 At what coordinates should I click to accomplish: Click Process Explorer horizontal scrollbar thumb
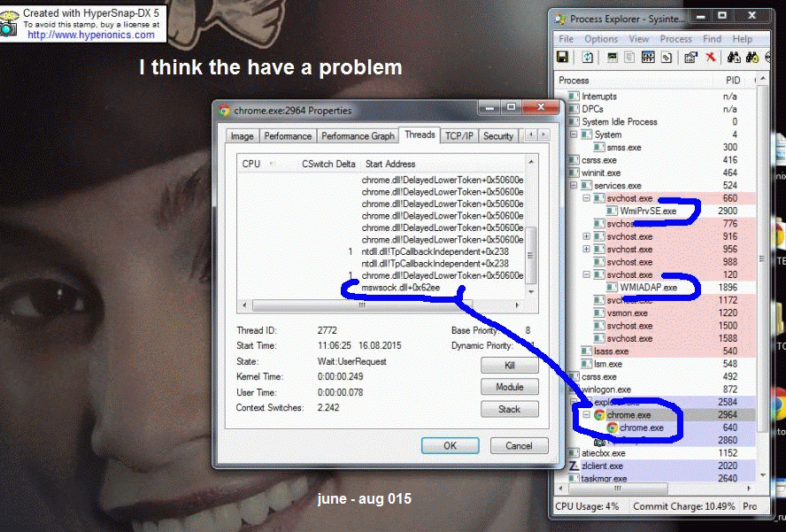(x=618, y=488)
